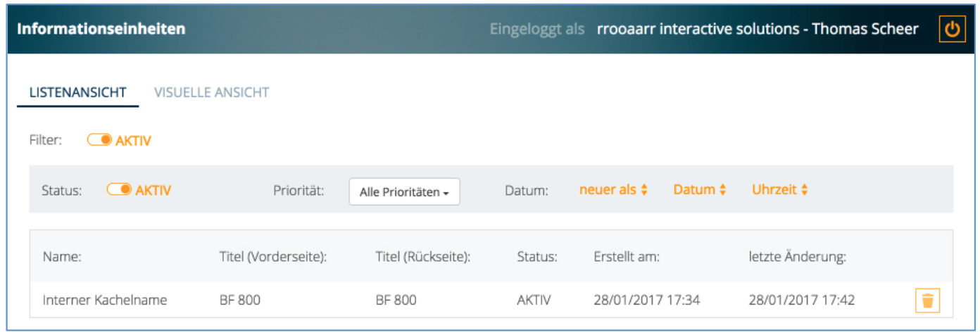Click the orange power logout icon
This screenshot has width=980, height=332.
tap(953, 30)
